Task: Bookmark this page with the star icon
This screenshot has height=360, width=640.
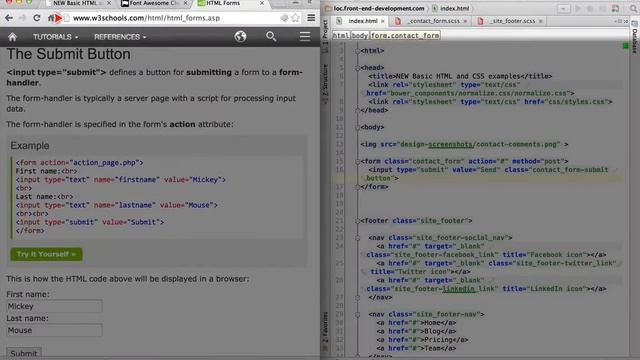Action: pyautogui.click(x=296, y=18)
